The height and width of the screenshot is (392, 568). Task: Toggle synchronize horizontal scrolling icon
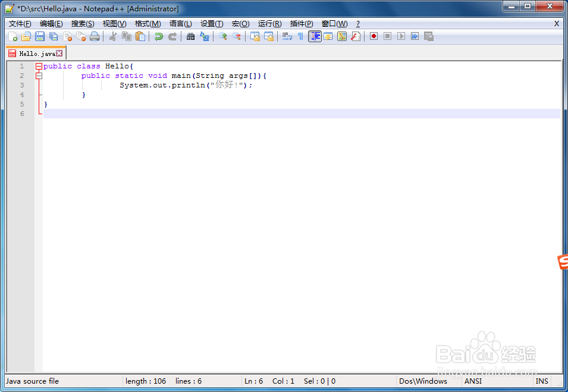coord(269,37)
